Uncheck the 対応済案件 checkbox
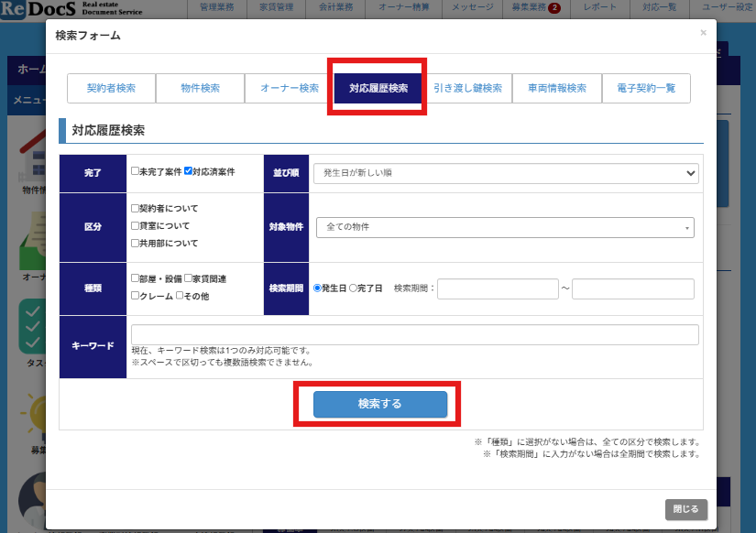 click(188, 171)
